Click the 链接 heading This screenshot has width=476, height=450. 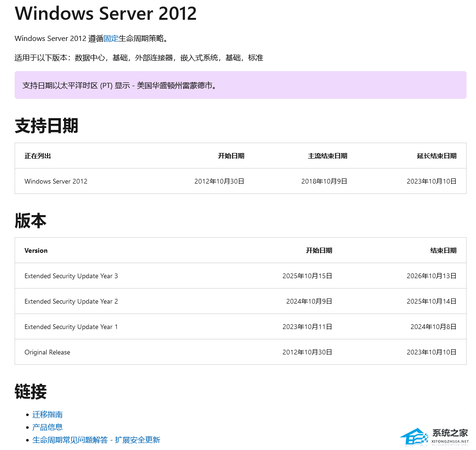[x=30, y=392]
